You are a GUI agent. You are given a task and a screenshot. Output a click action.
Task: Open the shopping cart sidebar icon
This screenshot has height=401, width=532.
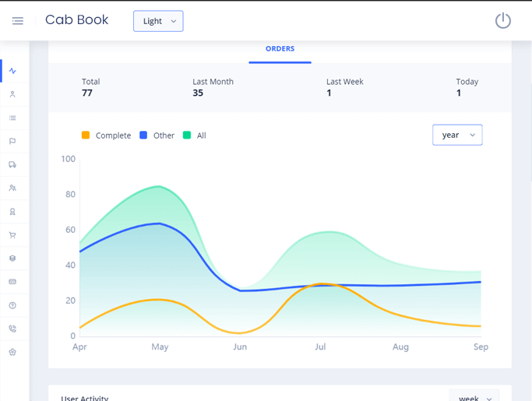[12, 235]
